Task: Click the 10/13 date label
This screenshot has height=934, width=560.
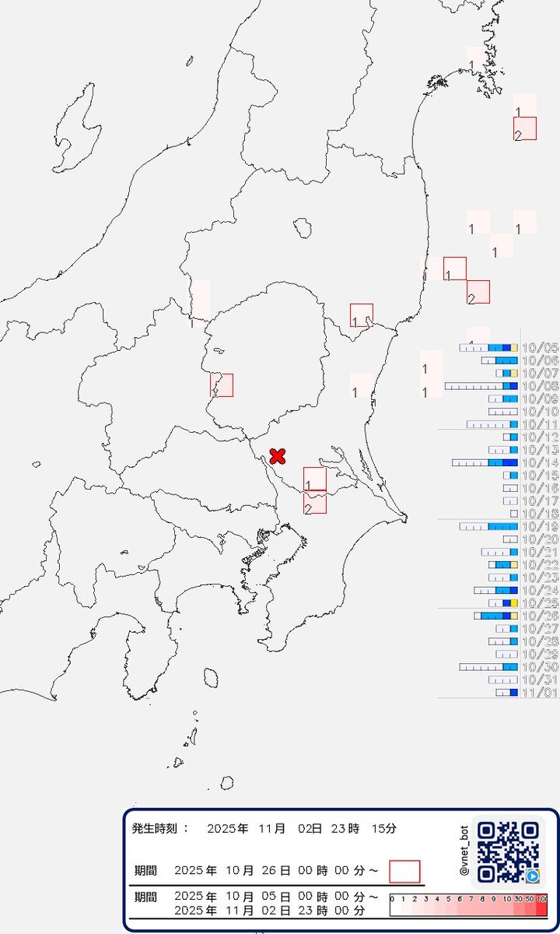Action: pyautogui.click(x=540, y=450)
